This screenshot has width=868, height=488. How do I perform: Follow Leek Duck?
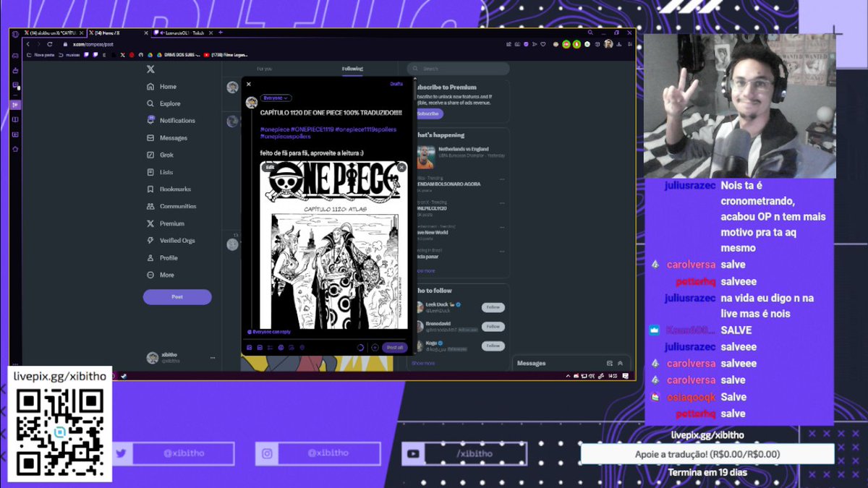493,307
